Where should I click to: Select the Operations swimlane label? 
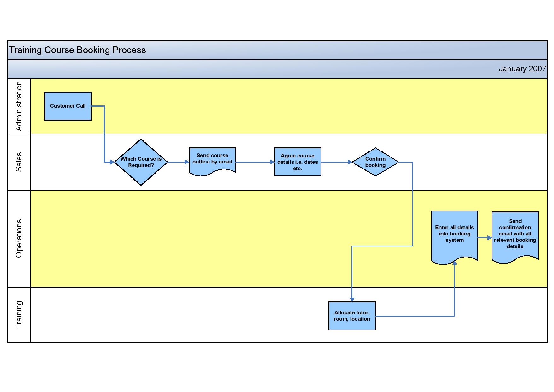(x=19, y=238)
